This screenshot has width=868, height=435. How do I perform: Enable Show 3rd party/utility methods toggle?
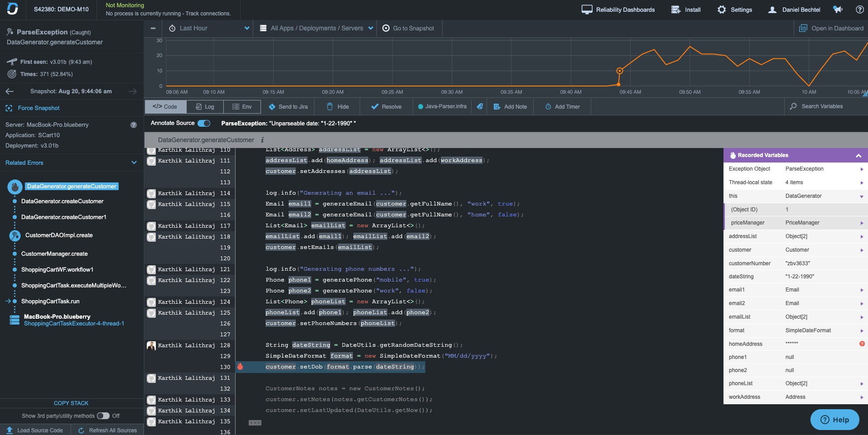[x=103, y=416]
